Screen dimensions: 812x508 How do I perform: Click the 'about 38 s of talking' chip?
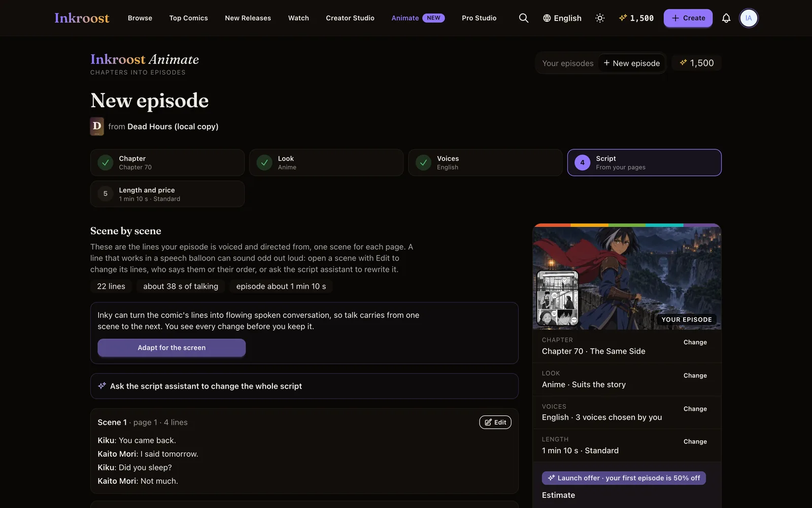(181, 287)
